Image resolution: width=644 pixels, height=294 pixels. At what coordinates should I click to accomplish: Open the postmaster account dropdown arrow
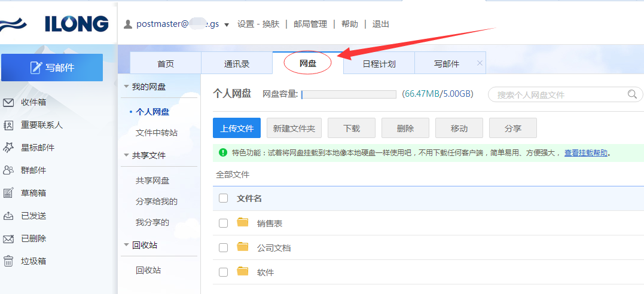[x=227, y=25]
